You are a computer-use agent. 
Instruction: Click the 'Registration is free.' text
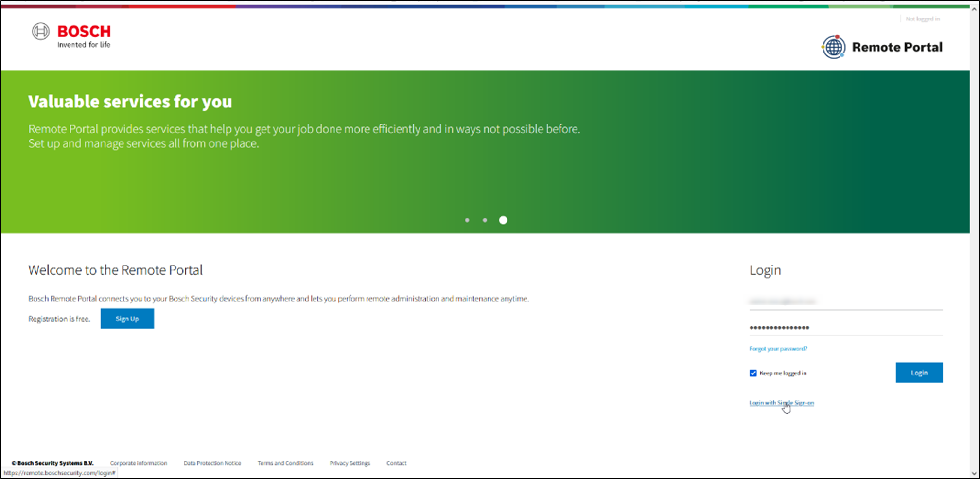click(x=59, y=319)
